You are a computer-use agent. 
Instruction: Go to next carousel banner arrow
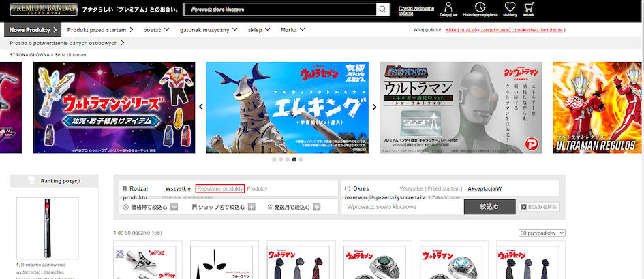coord(374,107)
